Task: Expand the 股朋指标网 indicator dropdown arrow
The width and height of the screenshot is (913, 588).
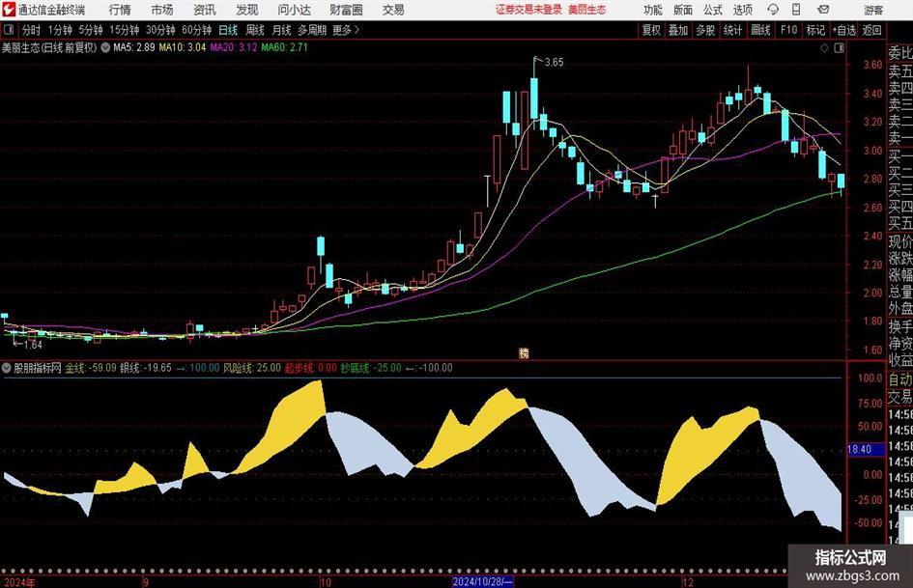Action: pos(7,368)
